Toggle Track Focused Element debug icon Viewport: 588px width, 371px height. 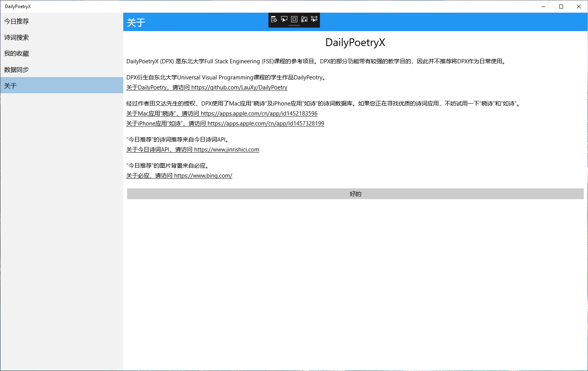(314, 19)
